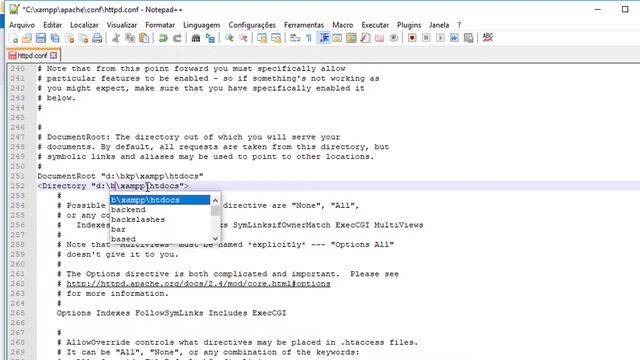This screenshot has width=640, height=360.
Task: Open Find with the binoculars icon
Action: coord(196,38)
